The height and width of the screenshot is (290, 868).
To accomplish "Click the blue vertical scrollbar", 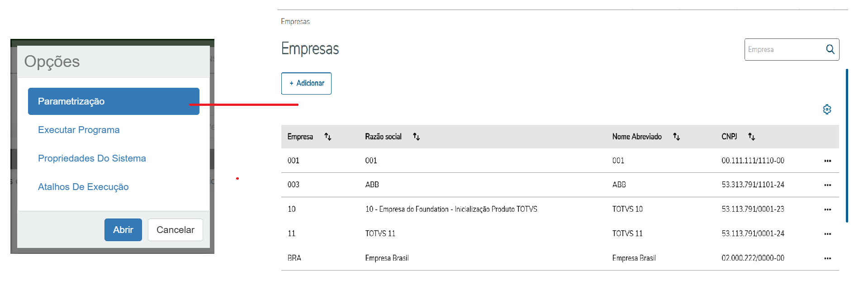I will (847, 145).
